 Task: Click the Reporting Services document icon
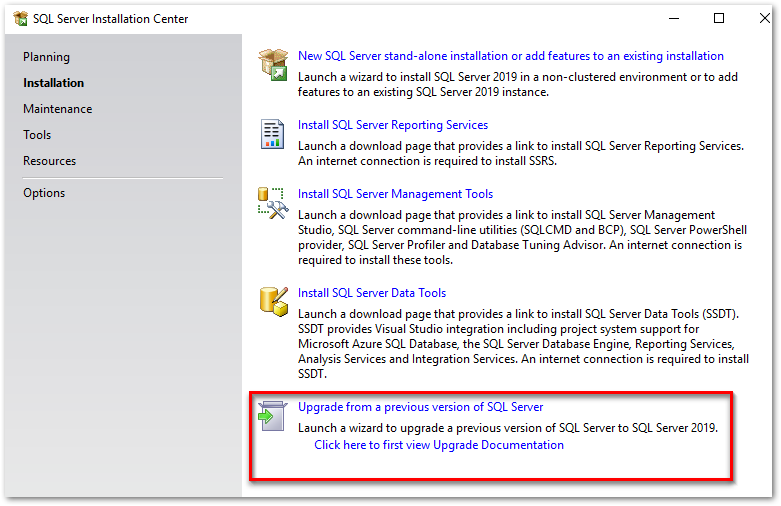pyautogui.click(x=272, y=134)
